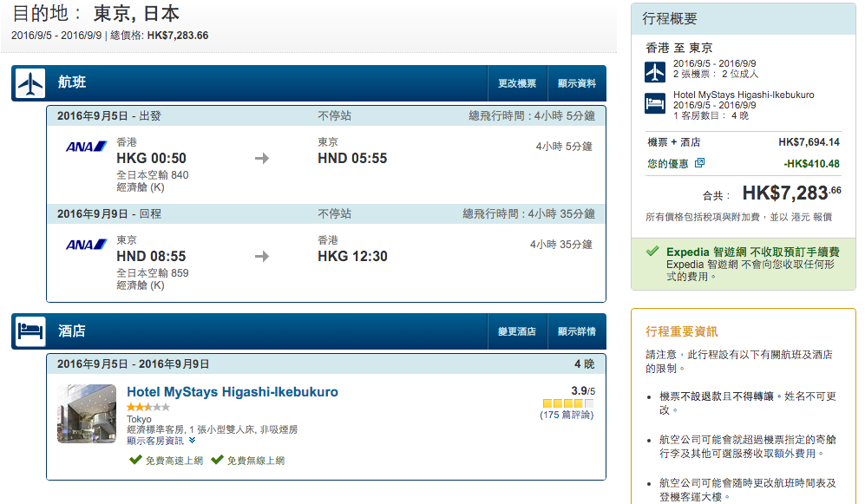Click the airplane icon in the trip summary

(x=655, y=72)
